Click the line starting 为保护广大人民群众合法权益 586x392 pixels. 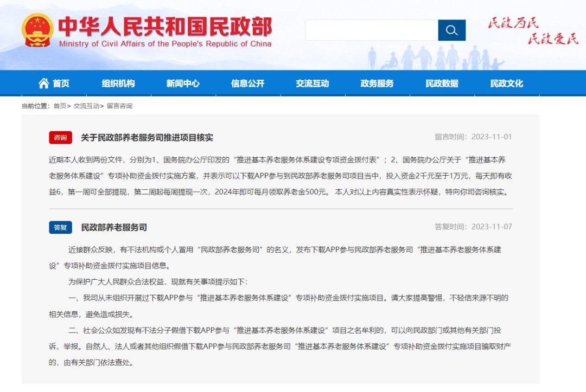click(158, 282)
